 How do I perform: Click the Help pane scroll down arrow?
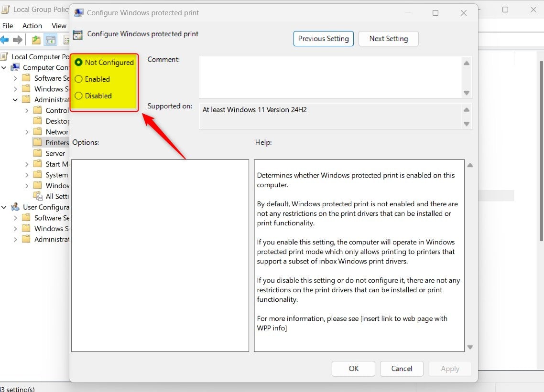point(470,347)
